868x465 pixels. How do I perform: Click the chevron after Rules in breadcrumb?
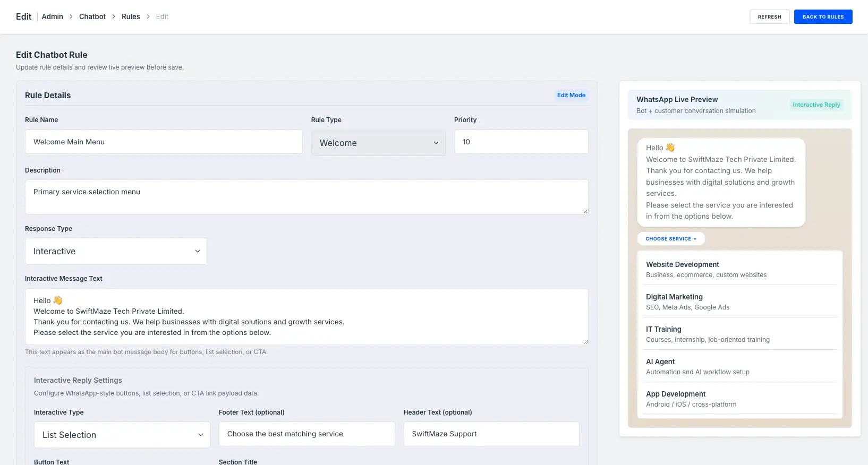tap(148, 16)
